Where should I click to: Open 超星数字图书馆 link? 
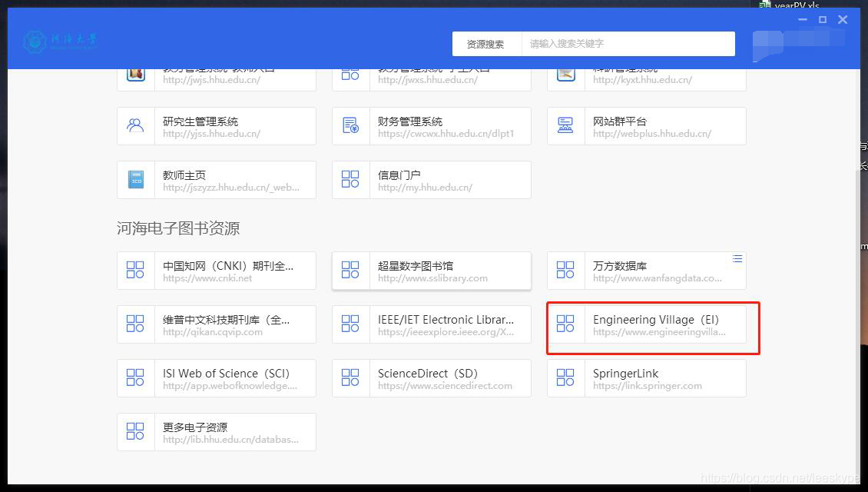432,271
